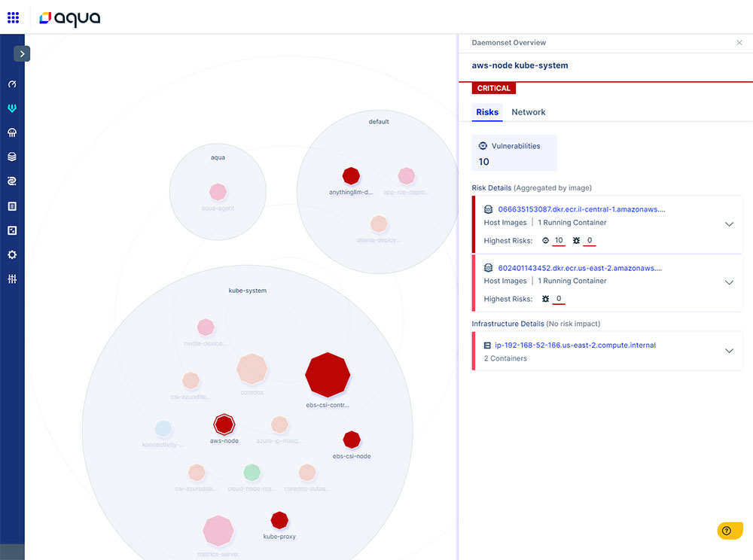Switch to the Network tab

tap(529, 112)
